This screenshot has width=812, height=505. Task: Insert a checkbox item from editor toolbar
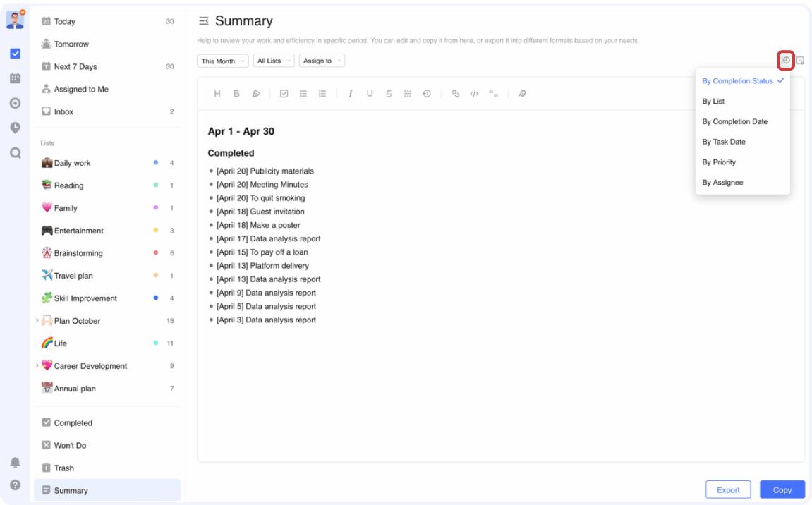[284, 94]
